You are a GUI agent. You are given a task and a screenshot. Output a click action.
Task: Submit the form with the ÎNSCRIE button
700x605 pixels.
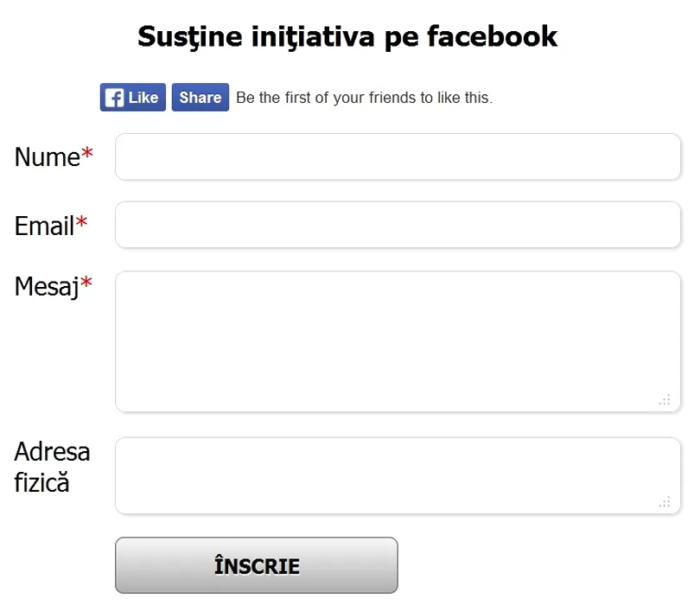click(257, 566)
